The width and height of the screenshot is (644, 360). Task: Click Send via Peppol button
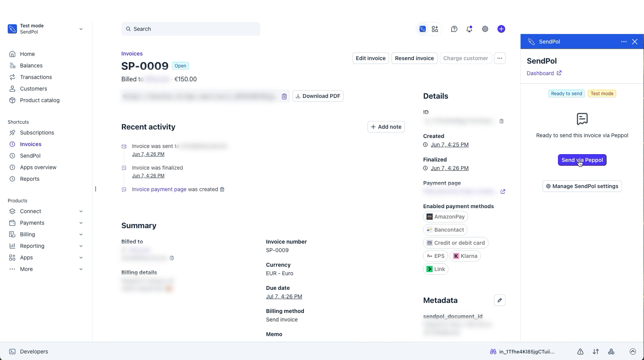click(582, 160)
